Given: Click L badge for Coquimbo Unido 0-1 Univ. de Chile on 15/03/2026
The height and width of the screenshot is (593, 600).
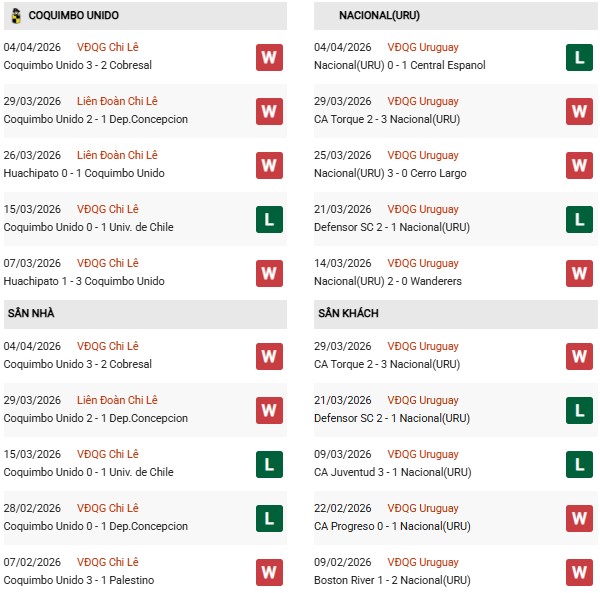Looking at the screenshot, I should tap(269, 219).
